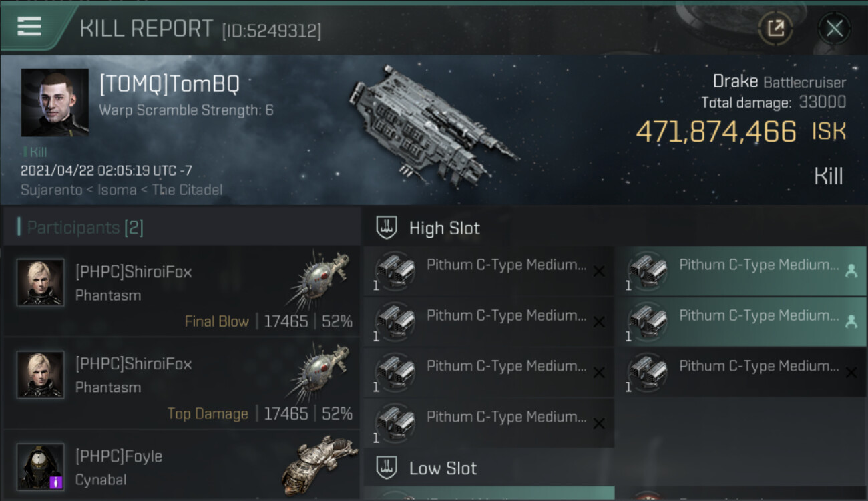This screenshot has height=501, width=868.
Task: Click the kill ID 5249312 text
Action: click(272, 31)
